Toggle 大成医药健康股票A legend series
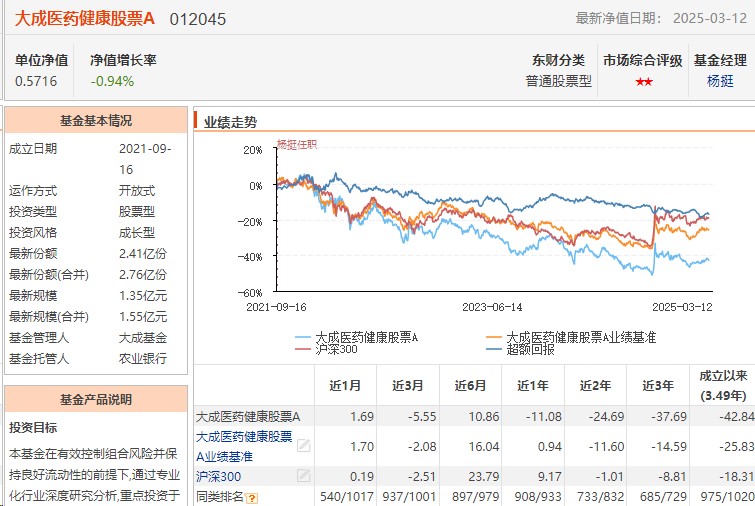755x506 pixels. 356,337
